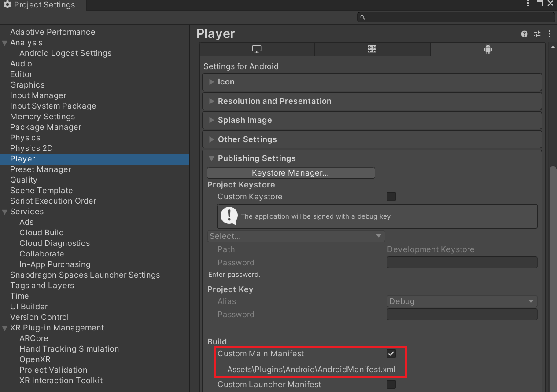Select the Quality settings category
The width and height of the screenshot is (557, 392).
point(24,180)
